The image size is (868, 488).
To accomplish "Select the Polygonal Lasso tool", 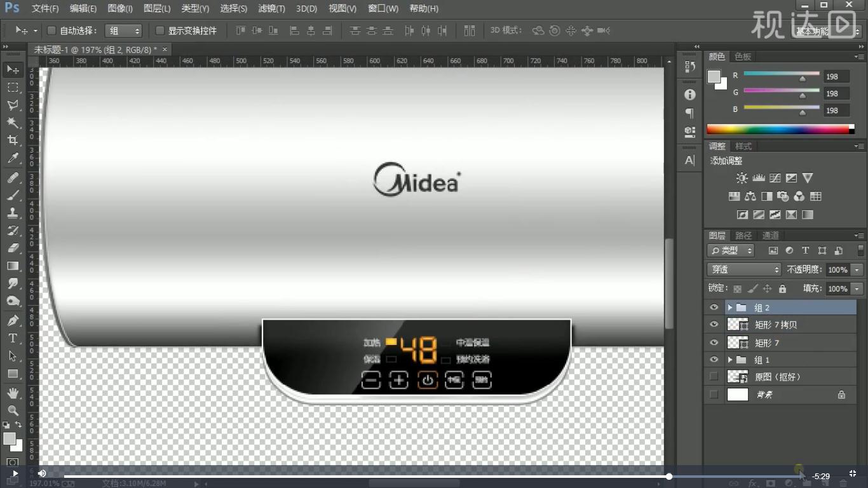I will click(13, 105).
